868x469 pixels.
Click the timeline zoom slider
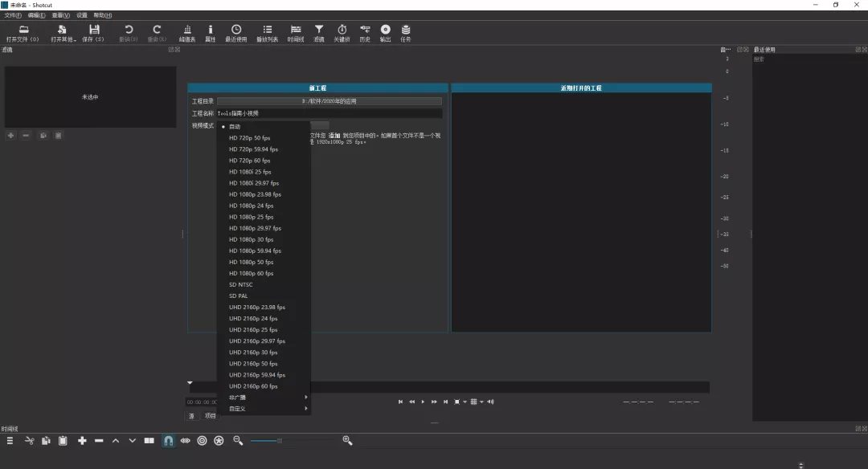tap(293, 441)
